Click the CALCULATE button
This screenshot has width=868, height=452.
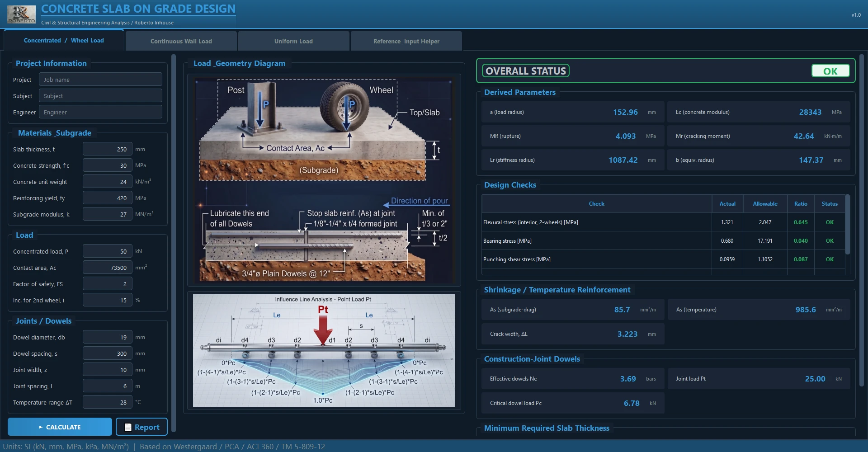60,427
